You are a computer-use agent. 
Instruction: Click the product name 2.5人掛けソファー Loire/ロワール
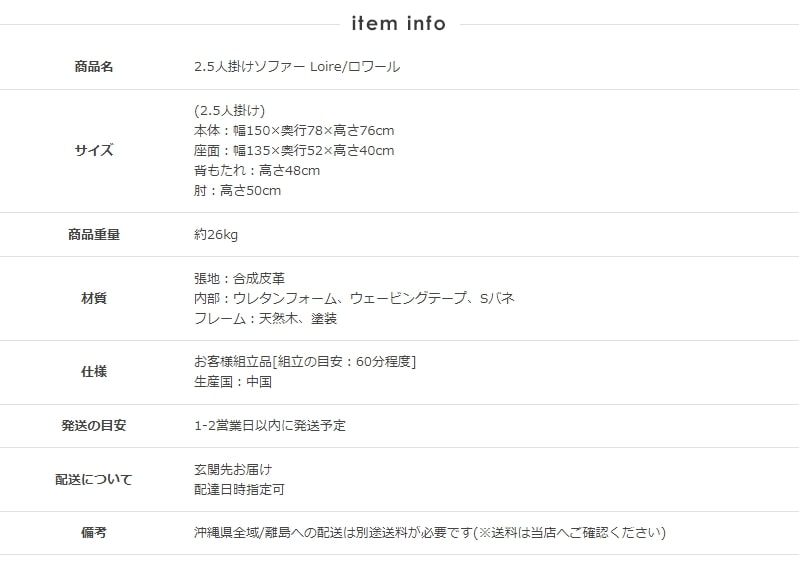point(297,67)
